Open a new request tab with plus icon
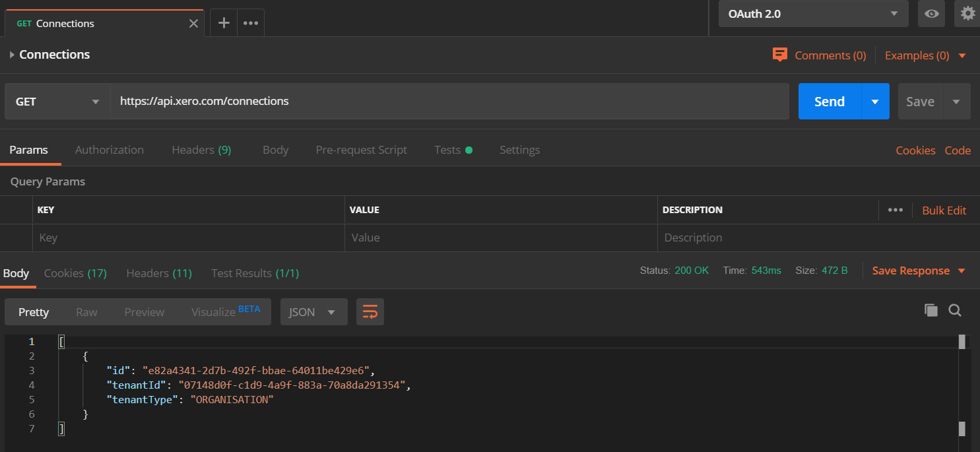 tap(224, 22)
